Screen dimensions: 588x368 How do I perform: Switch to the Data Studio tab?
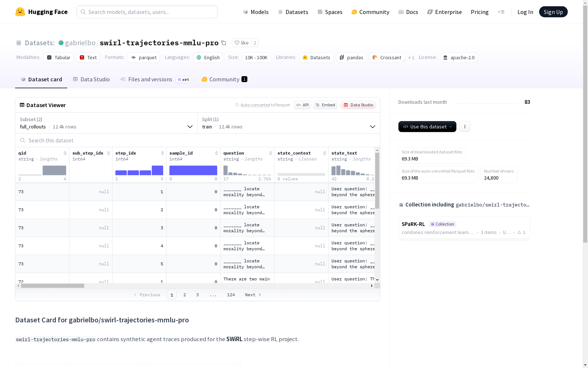click(92, 79)
